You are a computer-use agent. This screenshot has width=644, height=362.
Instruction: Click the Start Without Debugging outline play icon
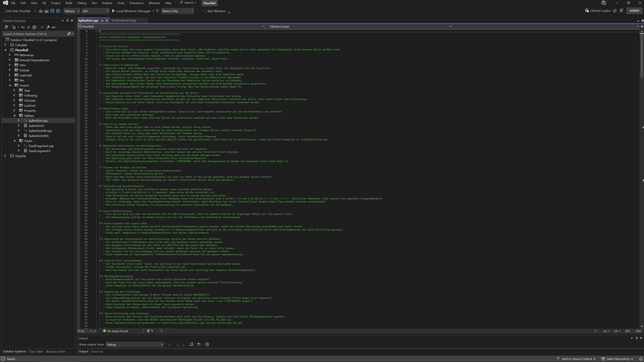157,11
